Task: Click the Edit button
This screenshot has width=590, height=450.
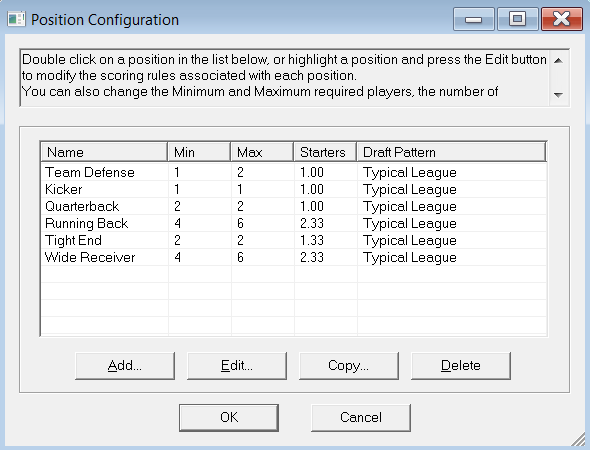Action: [x=237, y=366]
